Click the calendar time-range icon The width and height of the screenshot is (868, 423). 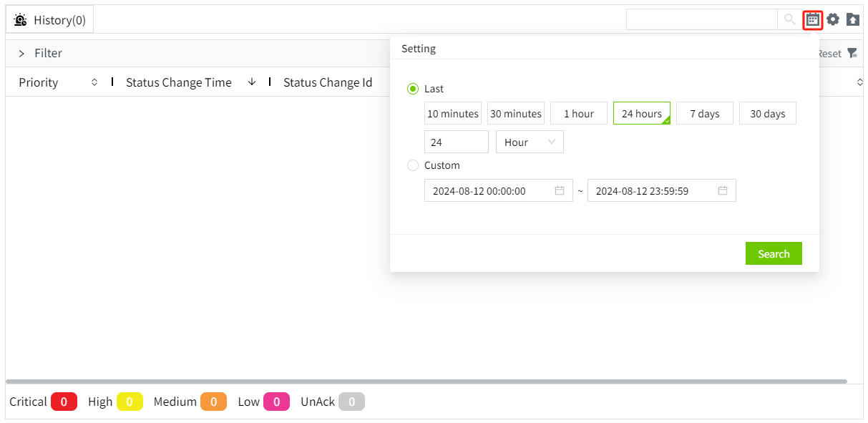[x=812, y=20]
